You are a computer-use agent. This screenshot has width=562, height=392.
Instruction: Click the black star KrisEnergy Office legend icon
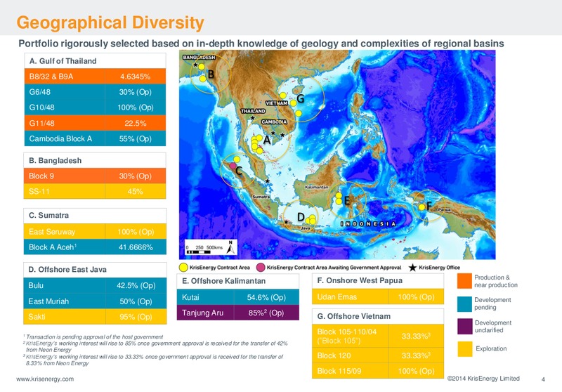point(412,268)
